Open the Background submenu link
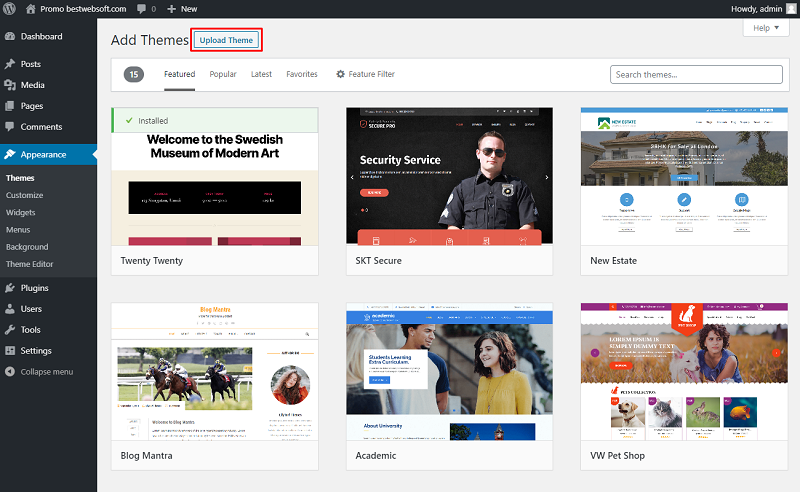 (27, 247)
